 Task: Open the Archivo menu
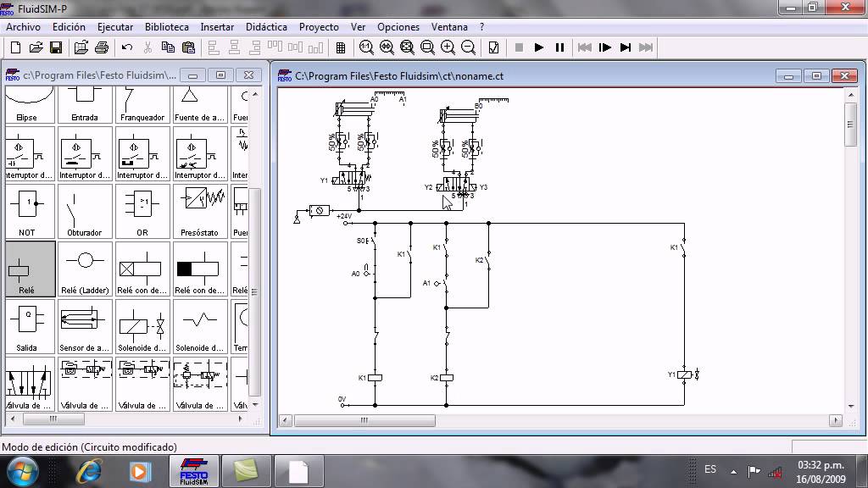tap(23, 26)
